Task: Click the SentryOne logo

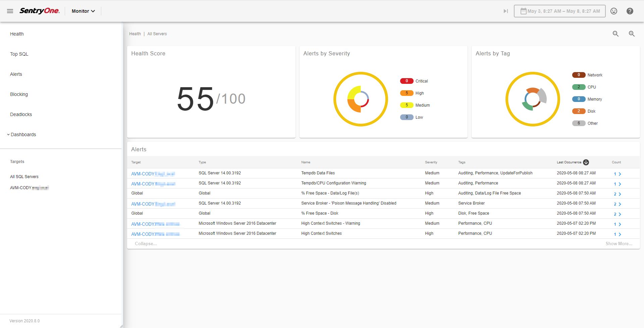Action: pos(40,11)
